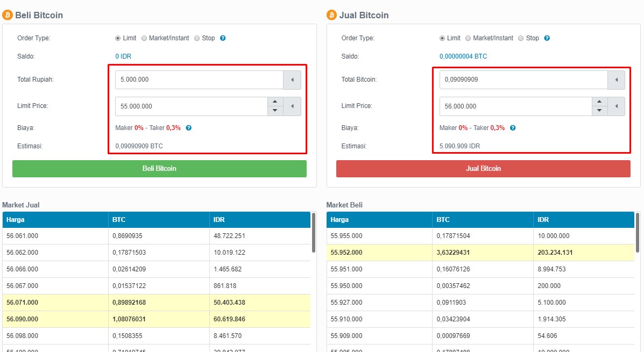
Task: Decrease the buy Limit Price with down arrow
Action: tap(275, 111)
